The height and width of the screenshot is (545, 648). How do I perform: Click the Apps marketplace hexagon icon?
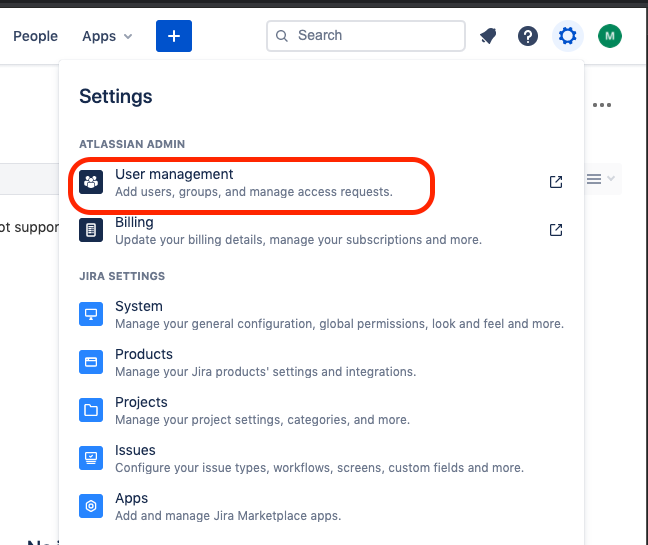[x=91, y=506]
